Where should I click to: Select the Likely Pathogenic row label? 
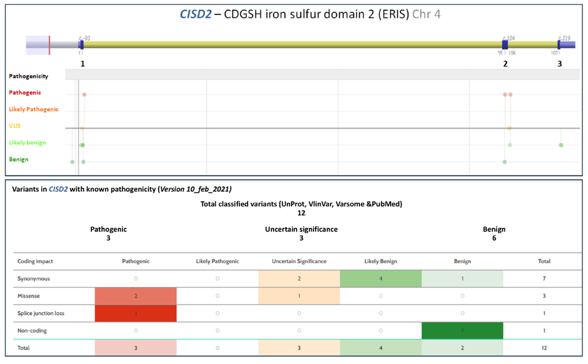pos(34,109)
